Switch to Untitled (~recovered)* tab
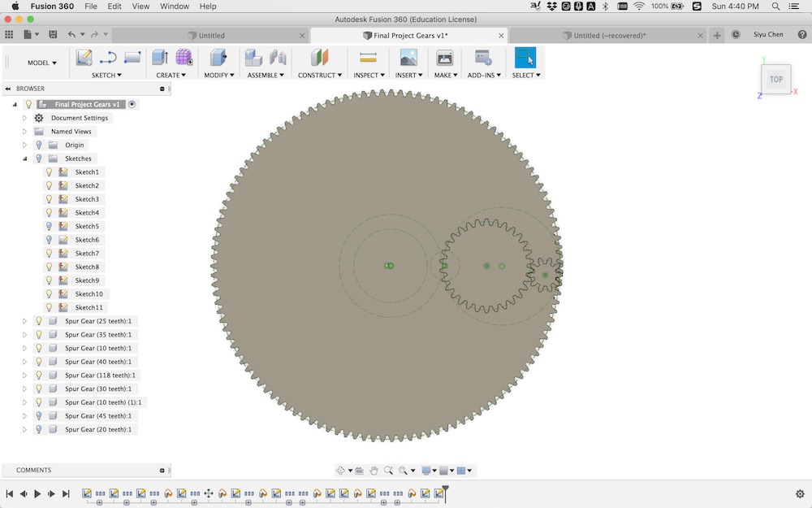The width and height of the screenshot is (812, 508). coord(607,35)
